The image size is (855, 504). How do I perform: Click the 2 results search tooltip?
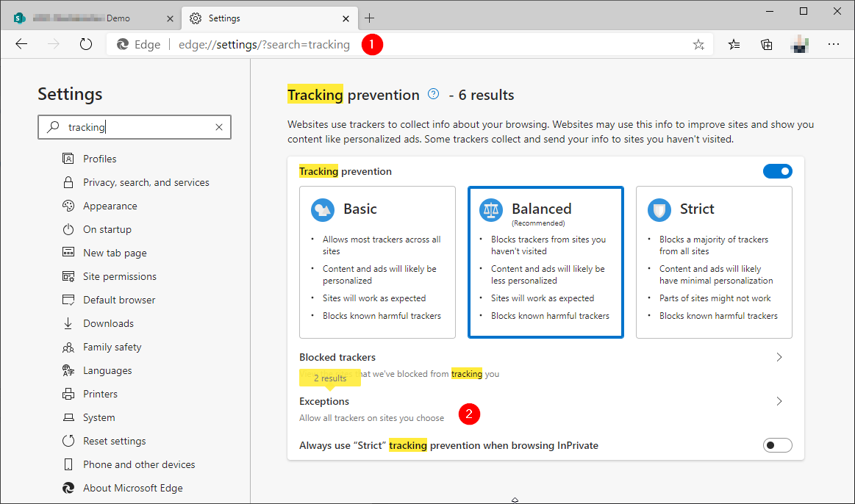click(330, 378)
